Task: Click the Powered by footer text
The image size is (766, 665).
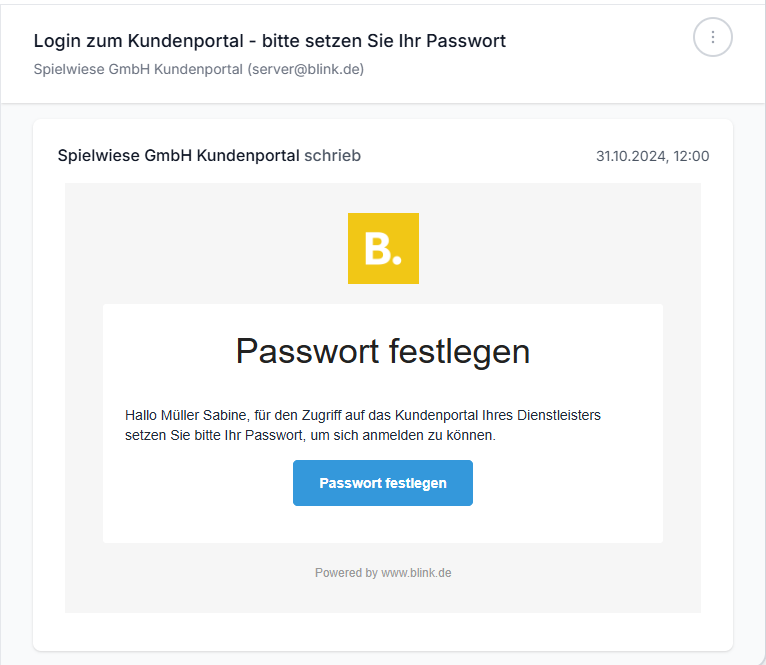Action: tap(346, 573)
